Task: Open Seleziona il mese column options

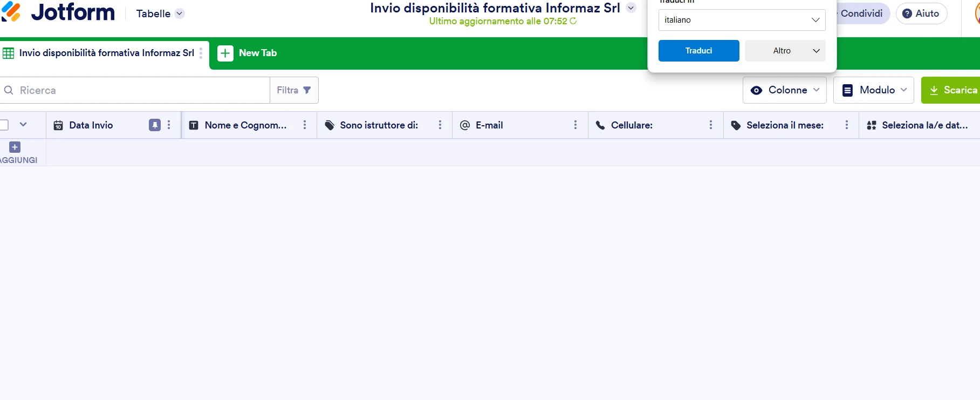Action: pyautogui.click(x=847, y=125)
